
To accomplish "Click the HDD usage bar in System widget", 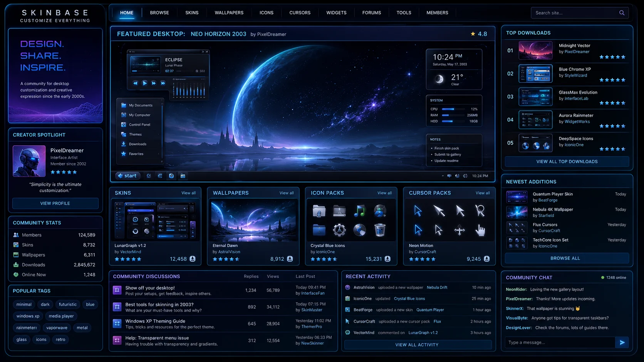I will pyautogui.click(x=453, y=121).
